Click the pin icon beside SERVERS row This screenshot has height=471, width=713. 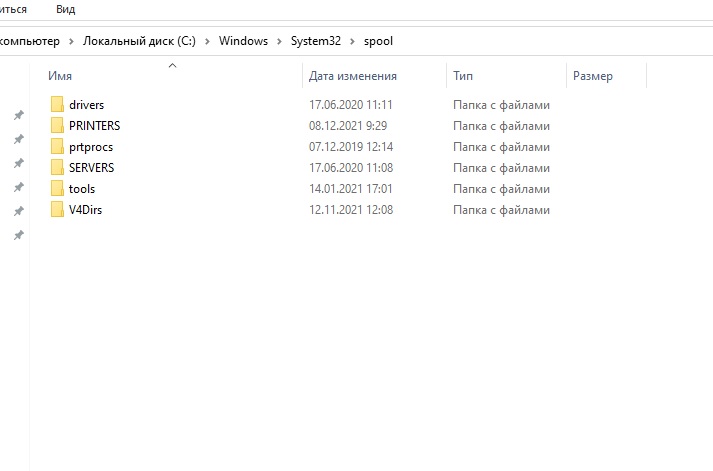pyautogui.click(x=19, y=163)
